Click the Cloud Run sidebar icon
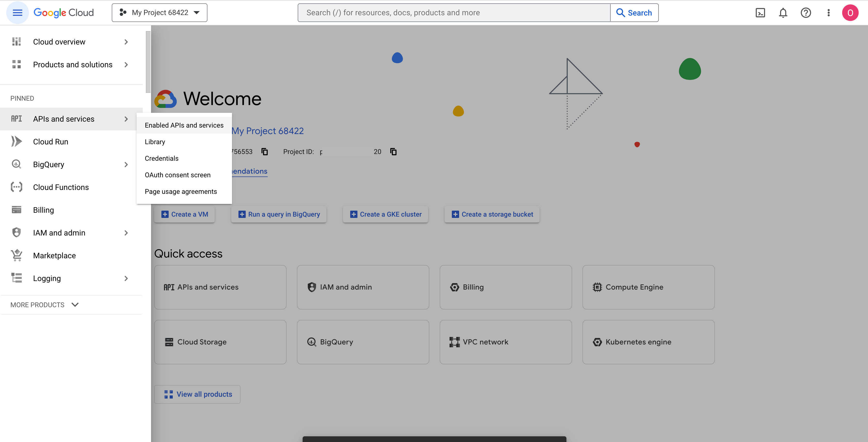The width and height of the screenshot is (868, 442). tap(17, 142)
